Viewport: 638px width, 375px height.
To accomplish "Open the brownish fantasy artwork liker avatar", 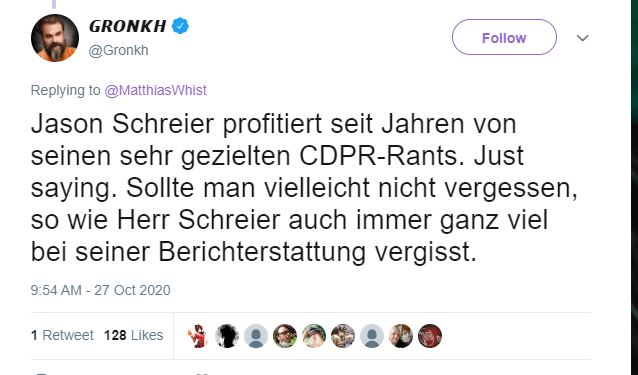I will pyautogui.click(x=343, y=336).
